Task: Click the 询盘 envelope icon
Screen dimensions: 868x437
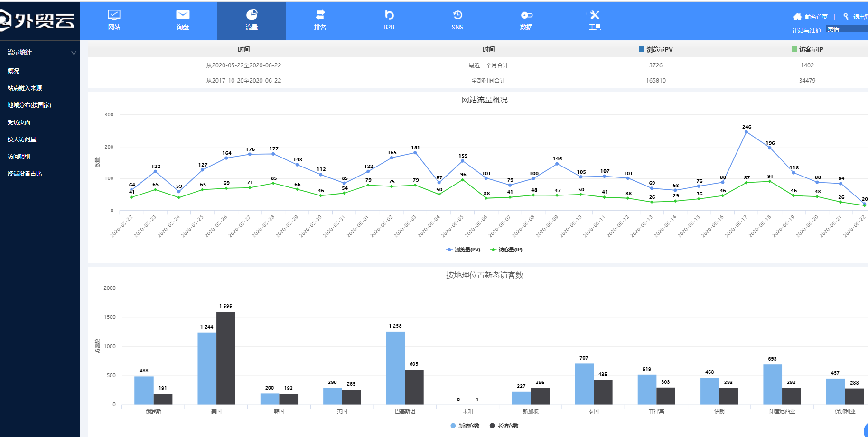Action: [183, 15]
